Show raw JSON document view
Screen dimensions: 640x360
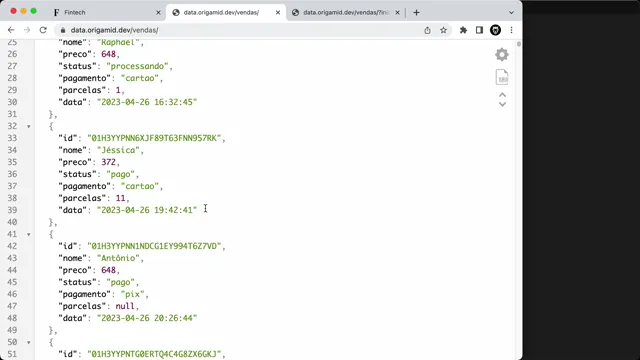[502, 77]
